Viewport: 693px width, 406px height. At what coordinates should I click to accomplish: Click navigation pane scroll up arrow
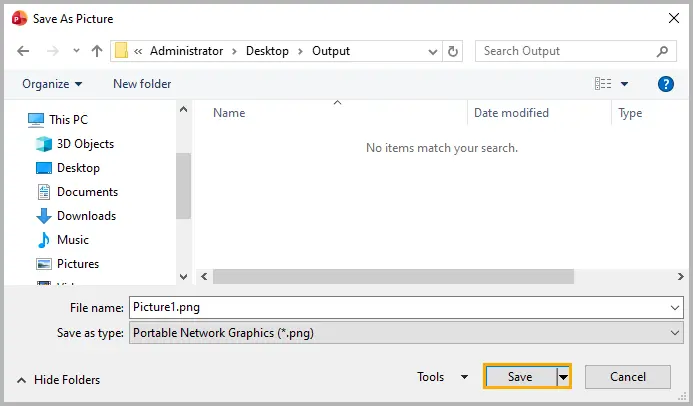(183, 109)
